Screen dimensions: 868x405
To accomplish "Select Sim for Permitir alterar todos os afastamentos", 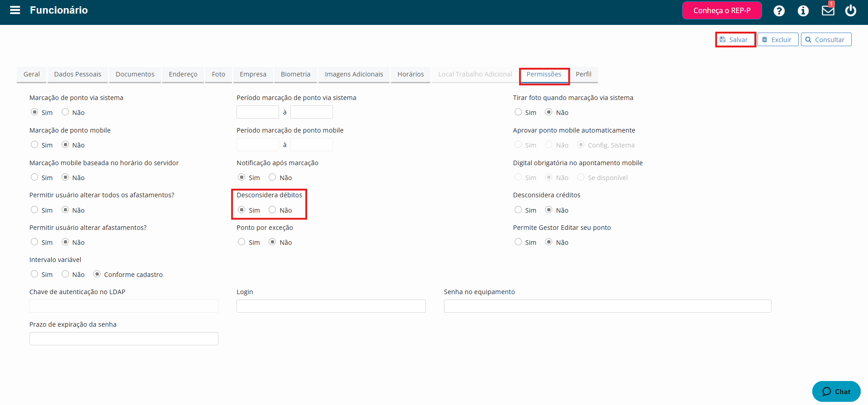I will click(34, 210).
